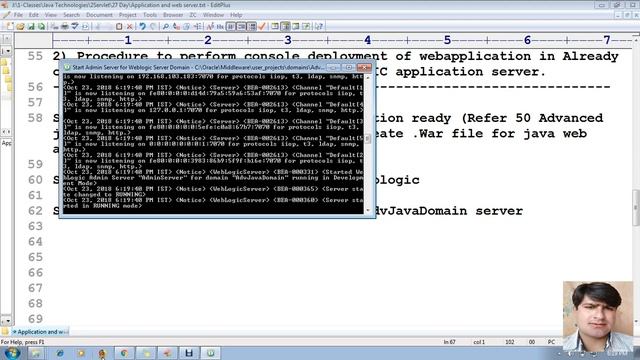Open the View menu
Screen dimensions: 640x360
point(51,15)
